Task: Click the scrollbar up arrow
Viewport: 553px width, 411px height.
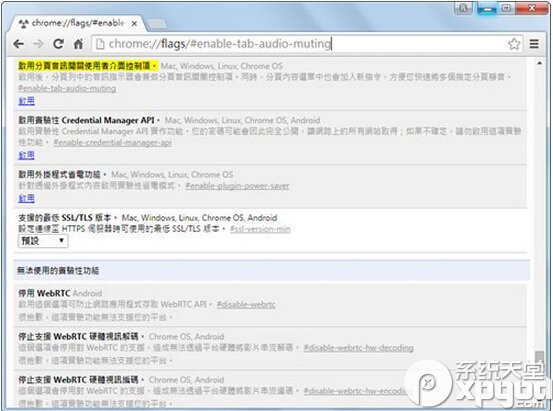Action: (x=539, y=63)
